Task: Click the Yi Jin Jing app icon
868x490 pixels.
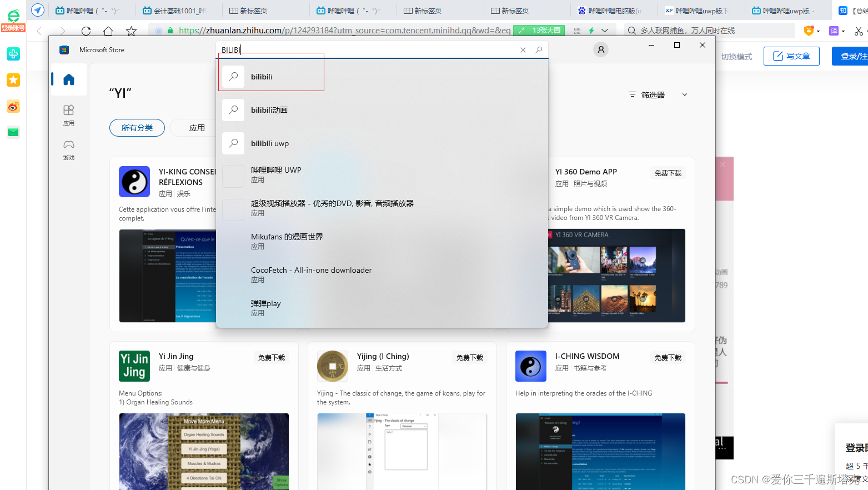Action: (x=134, y=366)
